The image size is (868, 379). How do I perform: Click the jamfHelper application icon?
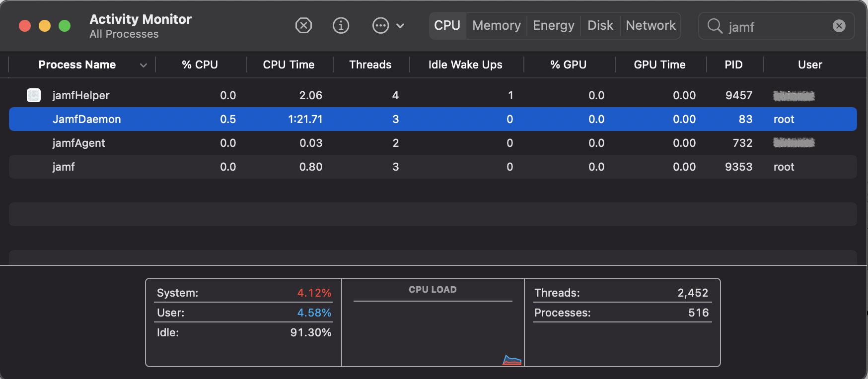point(34,95)
